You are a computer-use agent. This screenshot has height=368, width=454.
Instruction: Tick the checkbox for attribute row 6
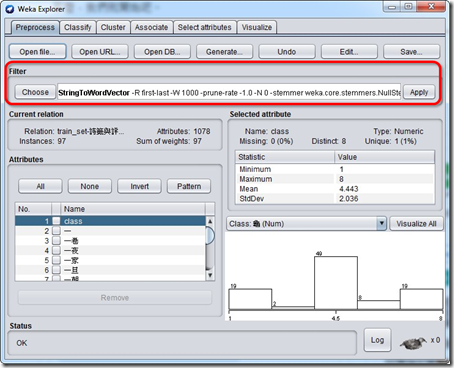point(56,270)
